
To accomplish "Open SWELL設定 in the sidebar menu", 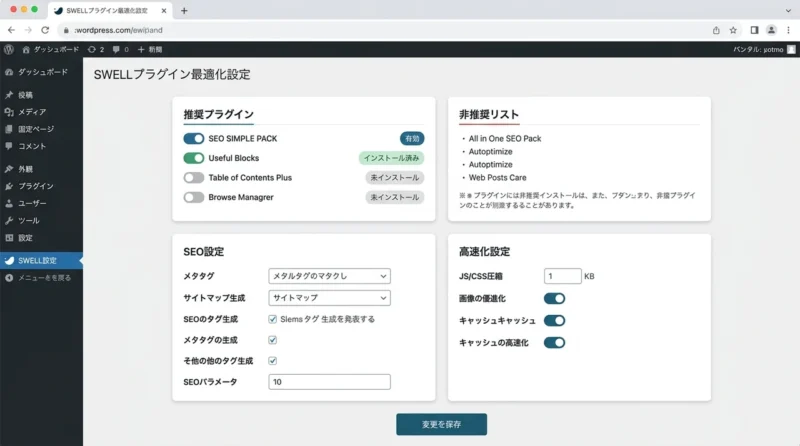I will click(x=41, y=260).
